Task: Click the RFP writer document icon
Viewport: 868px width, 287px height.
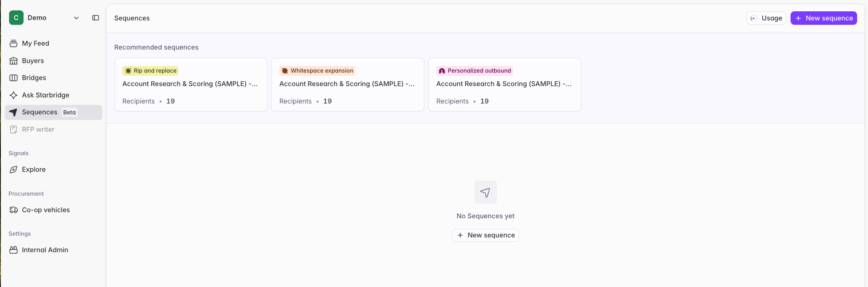Action: (13, 130)
